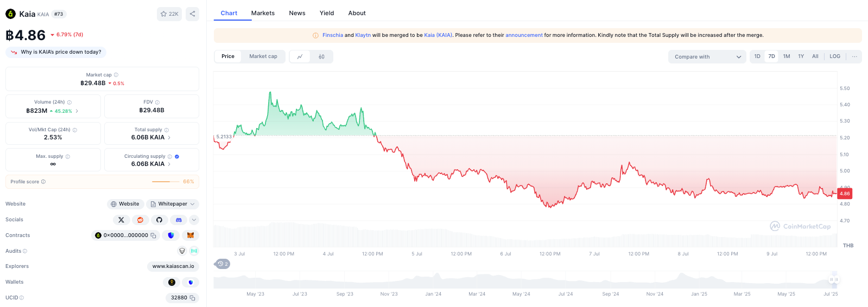Click the announcement link in banner
This screenshot has width=868, height=307.
[x=524, y=35]
